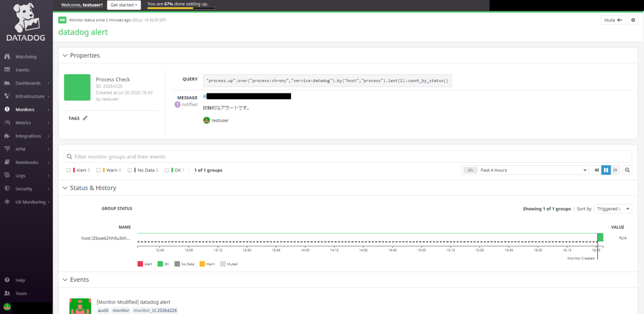Open Logs menu item
Viewport: 644px width, 314px height.
click(x=20, y=176)
